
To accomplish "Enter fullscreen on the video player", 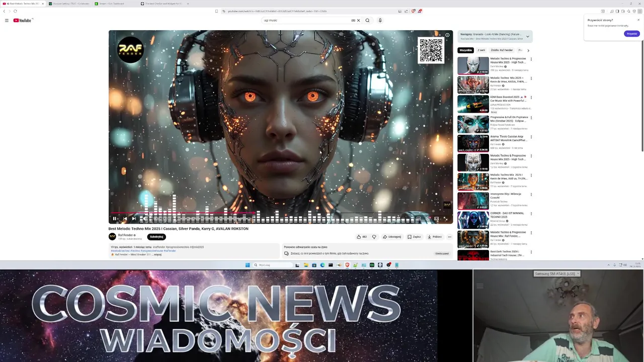I will [x=445, y=219].
